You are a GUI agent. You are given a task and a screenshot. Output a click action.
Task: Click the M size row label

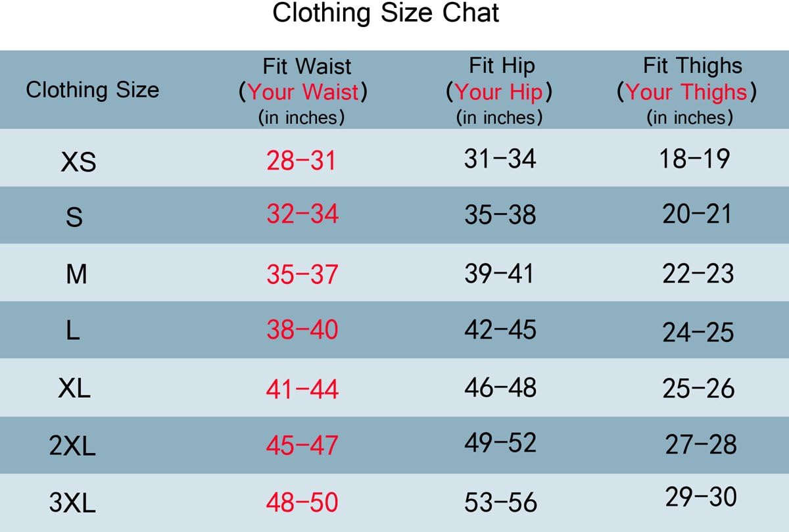pyautogui.click(x=76, y=274)
